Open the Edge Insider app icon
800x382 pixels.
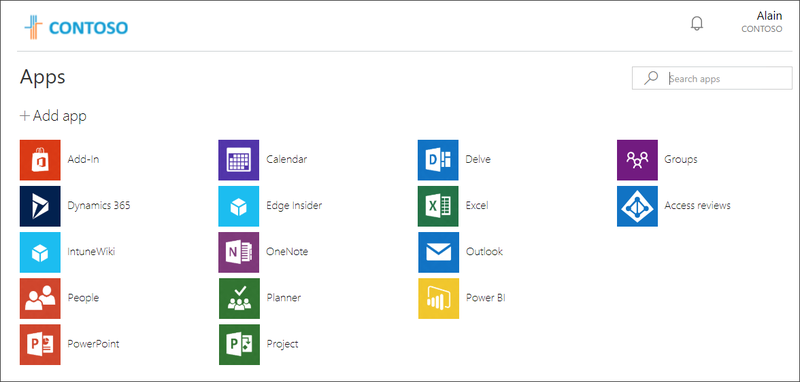(x=239, y=206)
